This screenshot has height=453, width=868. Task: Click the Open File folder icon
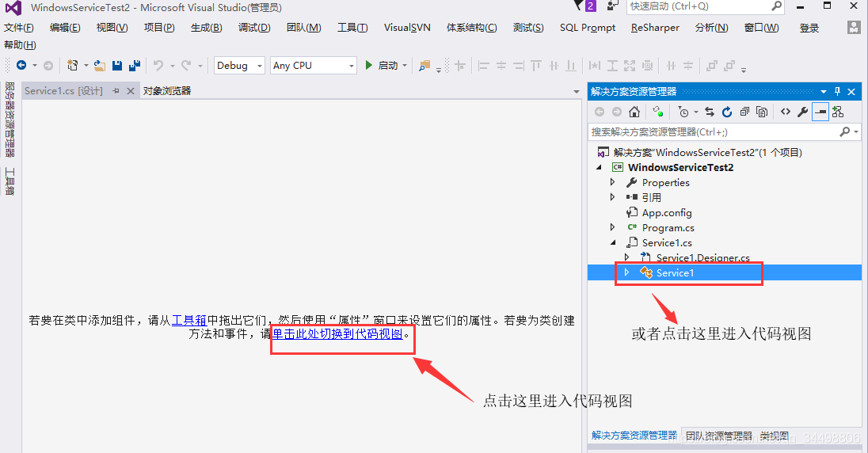click(100, 66)
